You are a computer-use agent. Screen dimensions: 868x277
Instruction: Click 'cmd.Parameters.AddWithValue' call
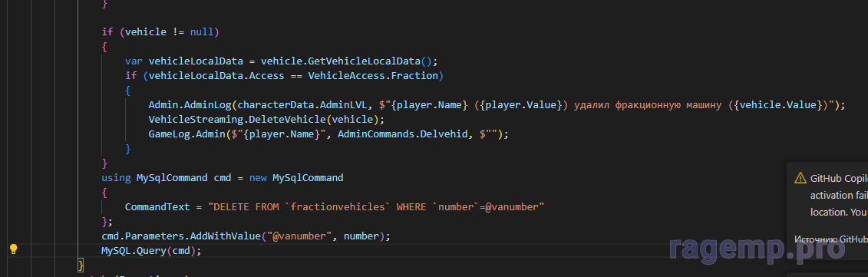181,236
